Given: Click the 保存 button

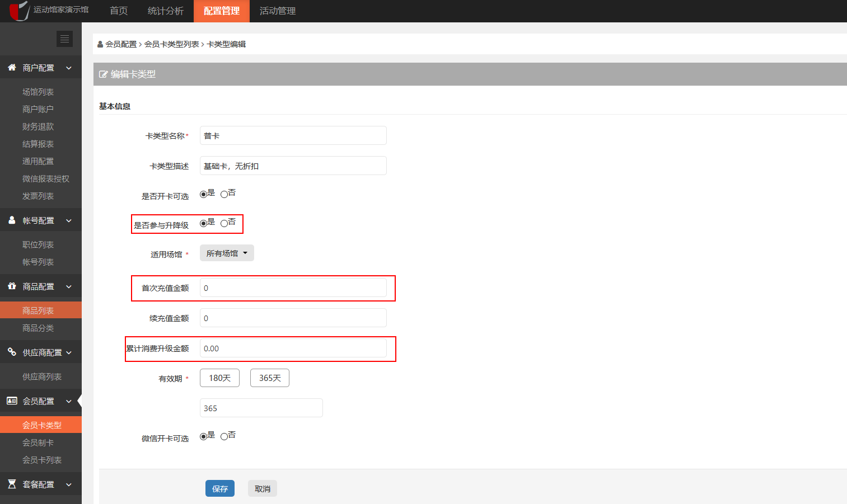Looking at the screenshot, I should 220,488.
